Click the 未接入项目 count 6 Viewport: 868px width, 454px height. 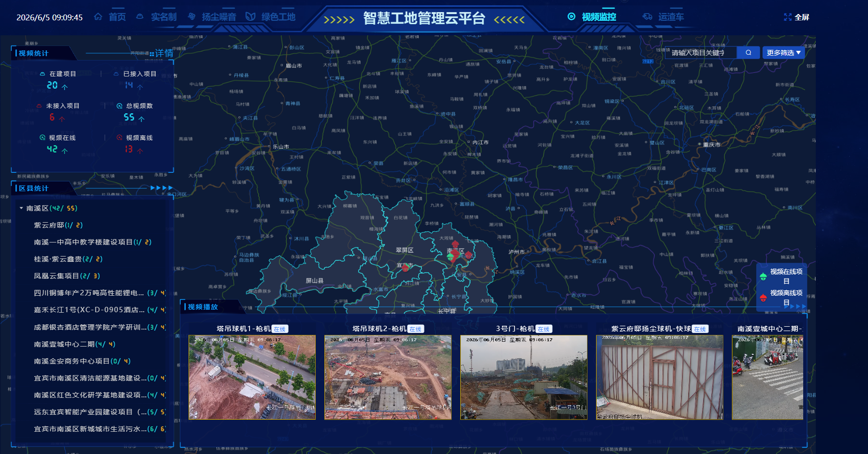click(52, 117)
